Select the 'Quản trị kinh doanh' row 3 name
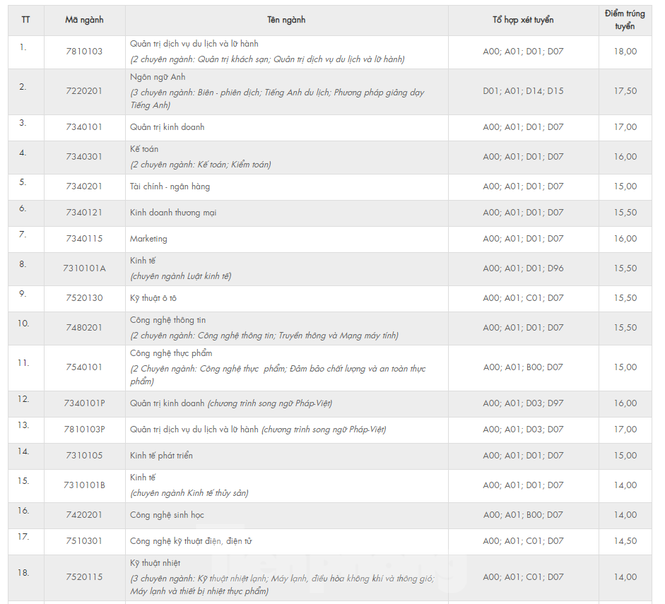Screen dimensions: 665x604 click(167, 127)
